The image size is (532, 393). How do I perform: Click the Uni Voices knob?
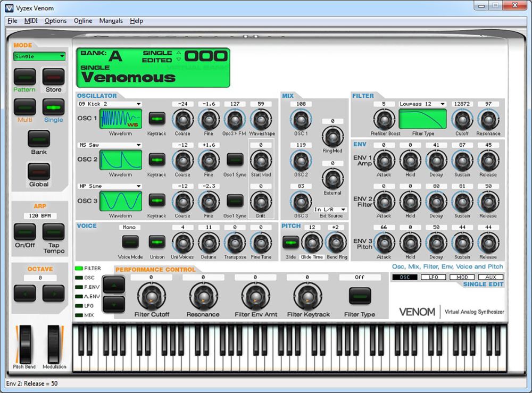click(x=182, y=243)
